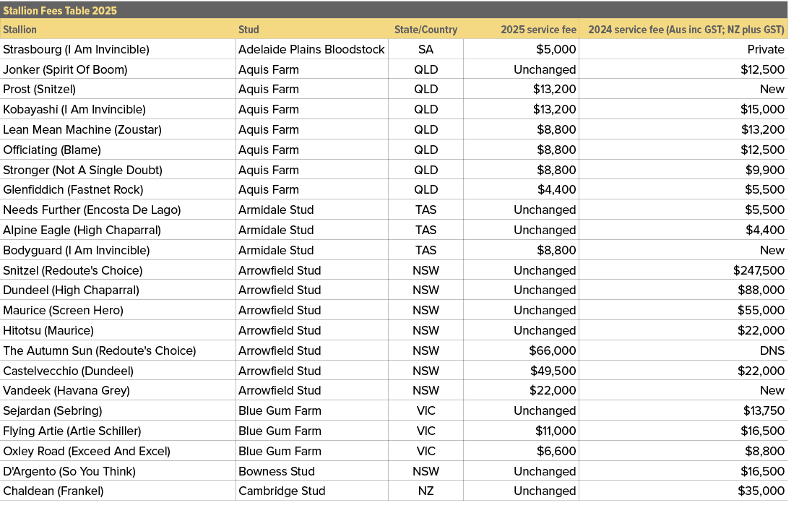This screenshot has width=812, height=508.
Task: Select the Strasbourg (I Am Invincible) row
Action: [76, 49]
